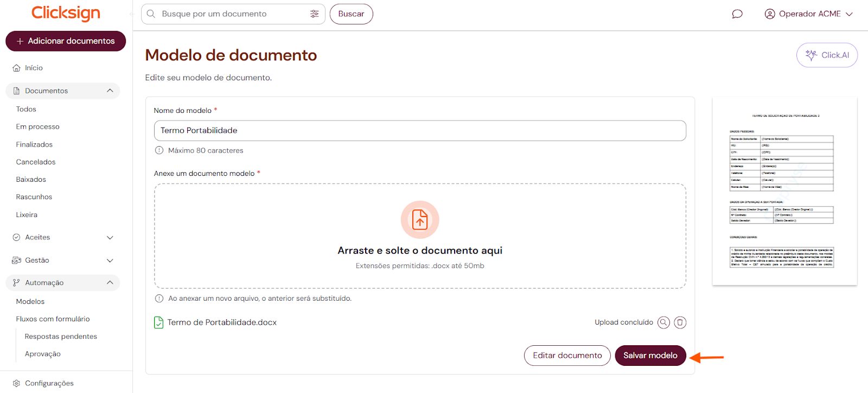Expand the Gestão section
The image size is (868, 393).
(x=110, y=261)
